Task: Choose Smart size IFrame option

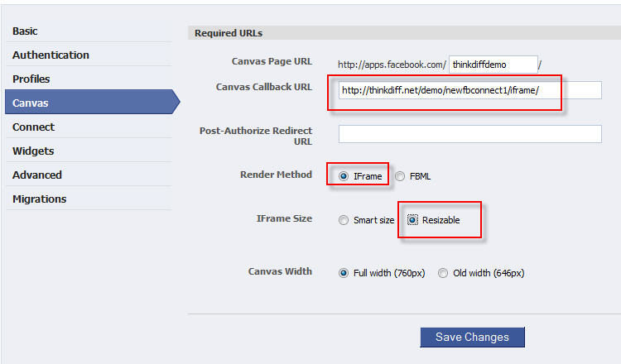Action: coord(344,220)
